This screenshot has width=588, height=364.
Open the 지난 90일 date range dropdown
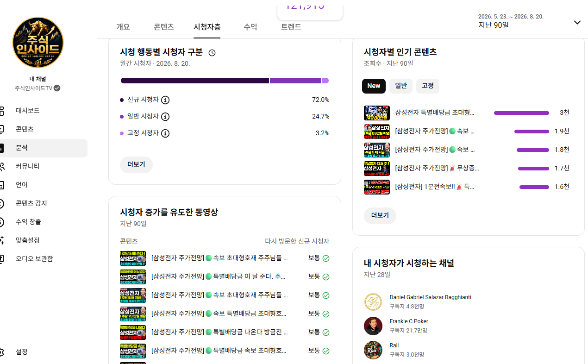click(x=530, y=22)
